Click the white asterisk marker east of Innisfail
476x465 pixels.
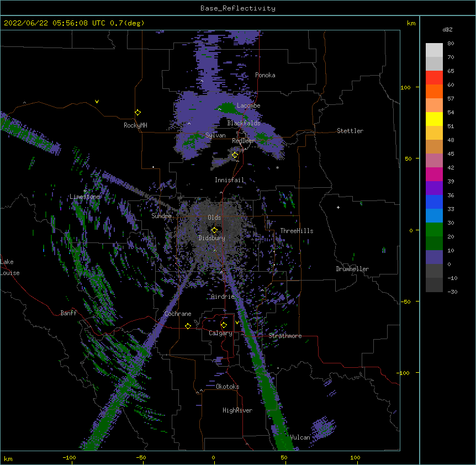[277, 167]
